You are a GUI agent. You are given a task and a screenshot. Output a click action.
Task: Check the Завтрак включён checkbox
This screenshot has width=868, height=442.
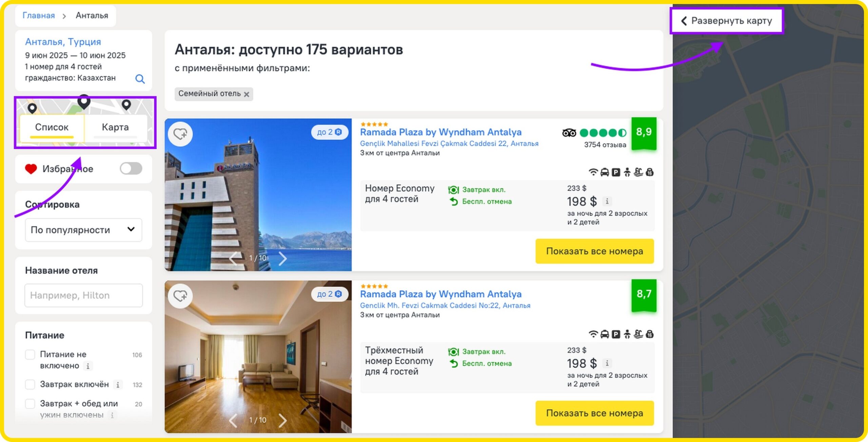click(x=30, y=384)
